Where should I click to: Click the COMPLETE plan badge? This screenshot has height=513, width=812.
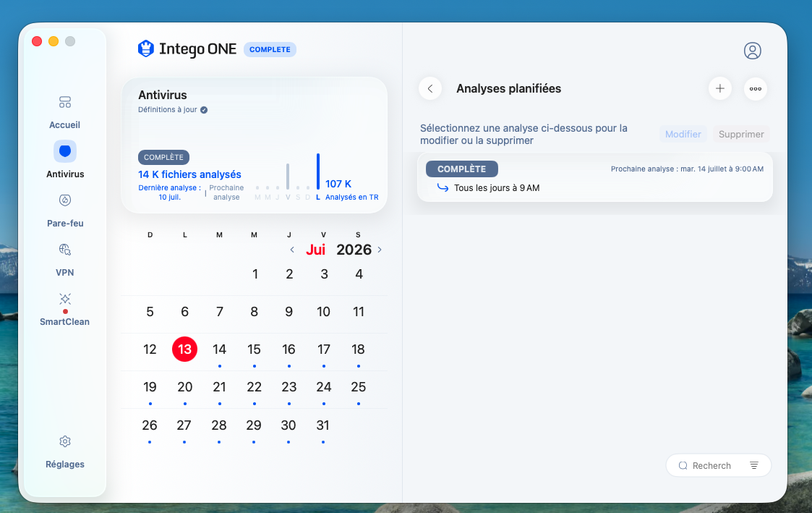270,49
